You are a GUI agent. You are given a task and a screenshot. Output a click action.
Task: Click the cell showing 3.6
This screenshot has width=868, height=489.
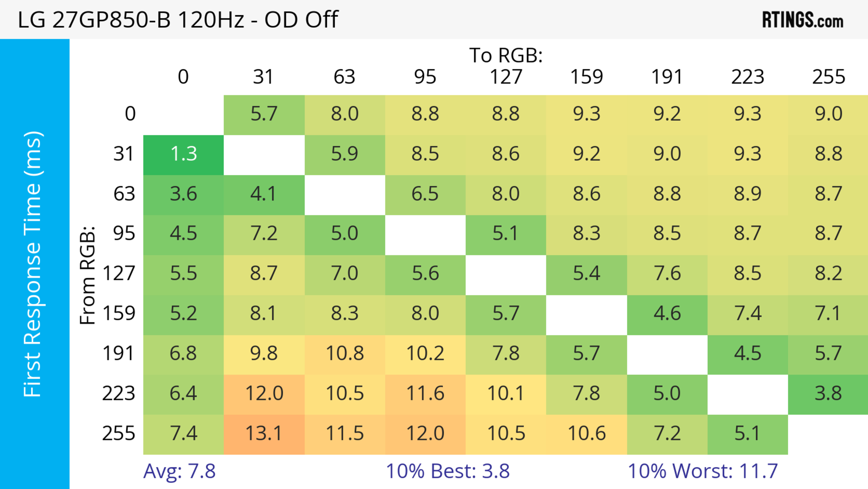pos(183,194)
